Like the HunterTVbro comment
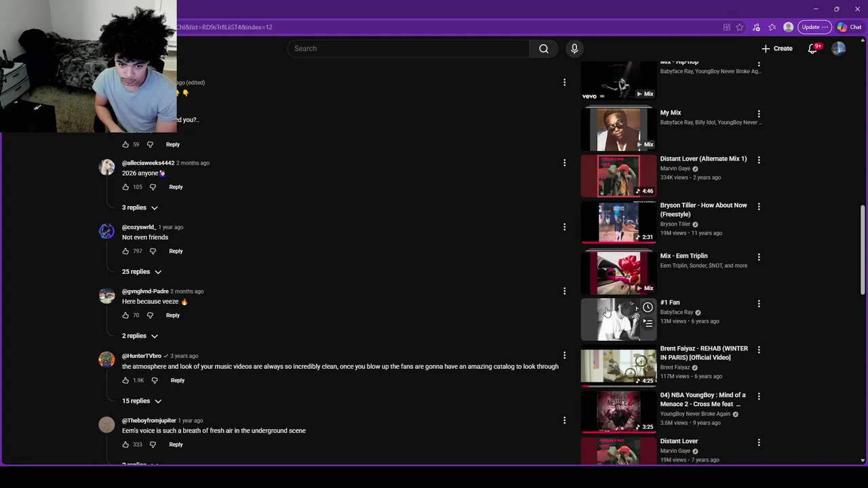This screenshot has height=488, width=868. [125, 380]
